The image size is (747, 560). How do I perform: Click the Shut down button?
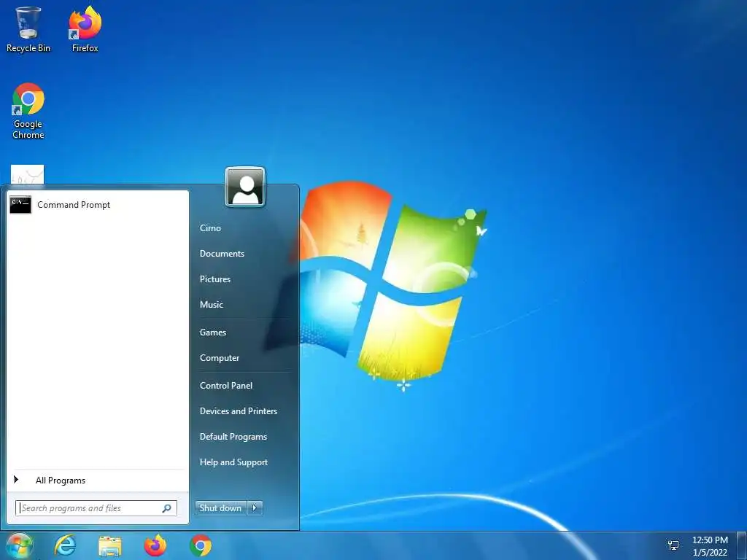(220, 508)
